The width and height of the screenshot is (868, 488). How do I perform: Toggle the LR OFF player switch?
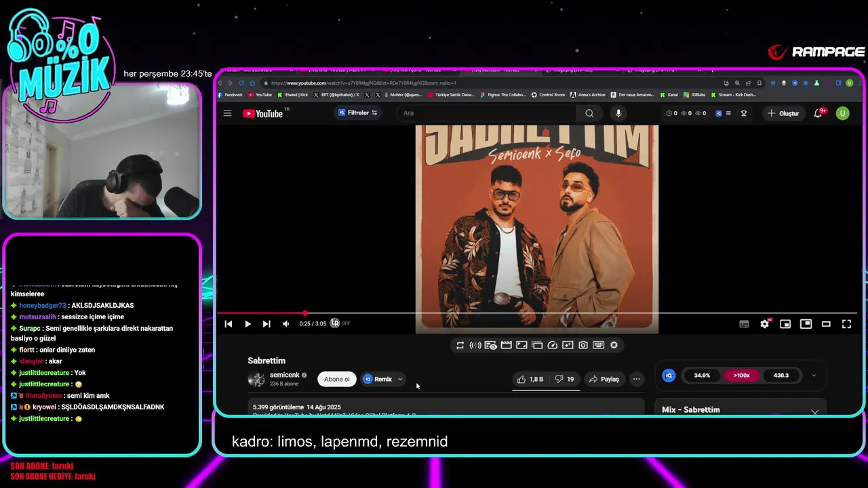340,323
